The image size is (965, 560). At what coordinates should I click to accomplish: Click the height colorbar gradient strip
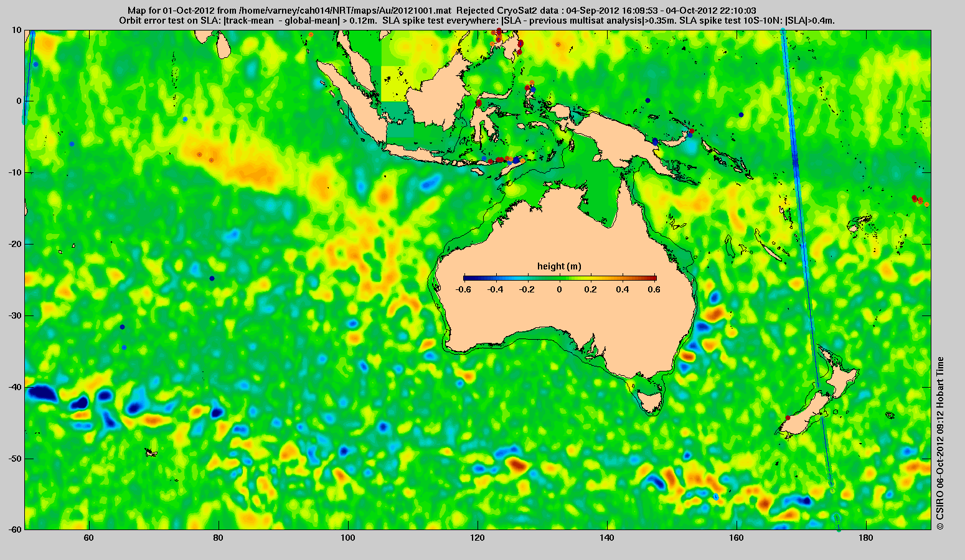coord(560,278)
